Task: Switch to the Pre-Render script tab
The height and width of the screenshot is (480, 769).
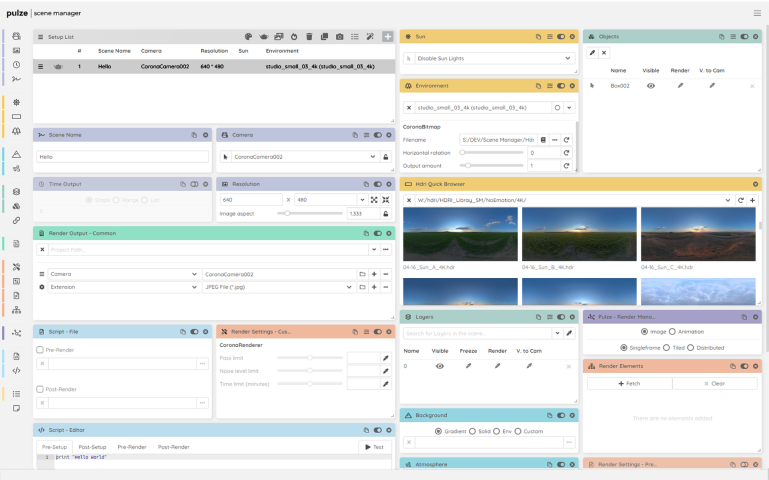Action: coord(132,447)
